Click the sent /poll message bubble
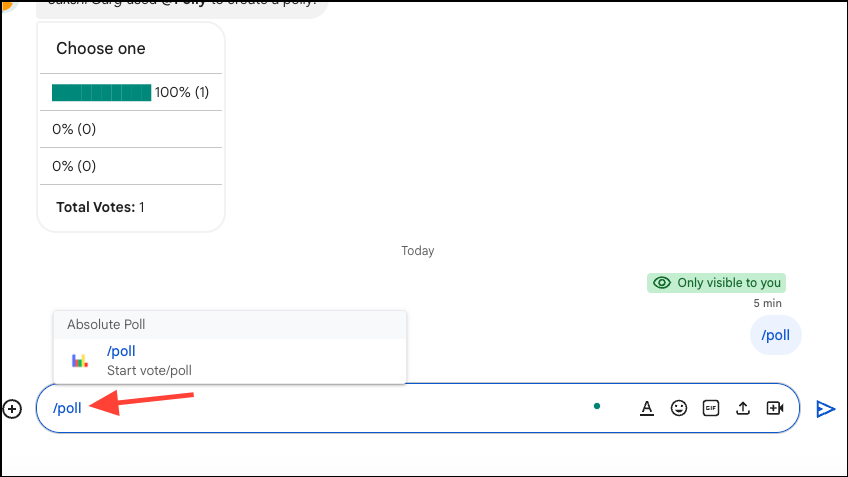 775,335
